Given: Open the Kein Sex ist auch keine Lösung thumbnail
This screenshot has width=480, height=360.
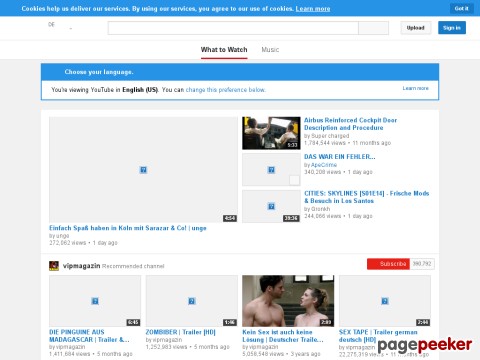Looking at the screenshot, I should tap(288, 301).
